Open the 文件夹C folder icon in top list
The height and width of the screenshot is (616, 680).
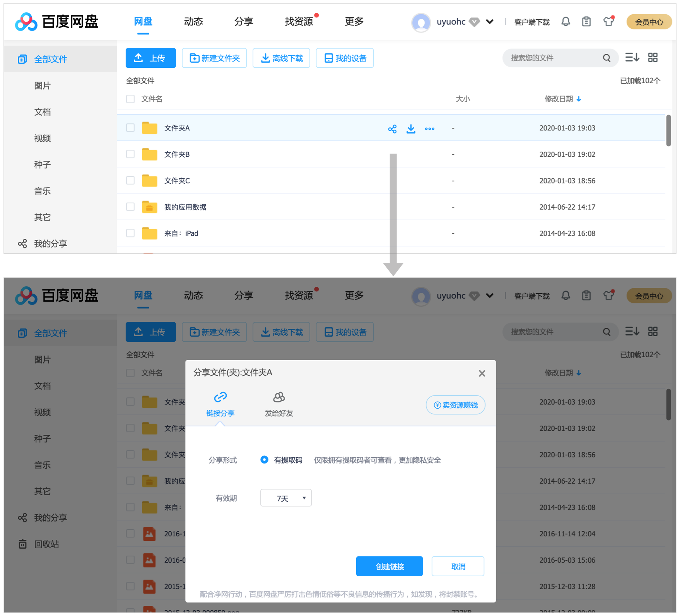point(149,181)
